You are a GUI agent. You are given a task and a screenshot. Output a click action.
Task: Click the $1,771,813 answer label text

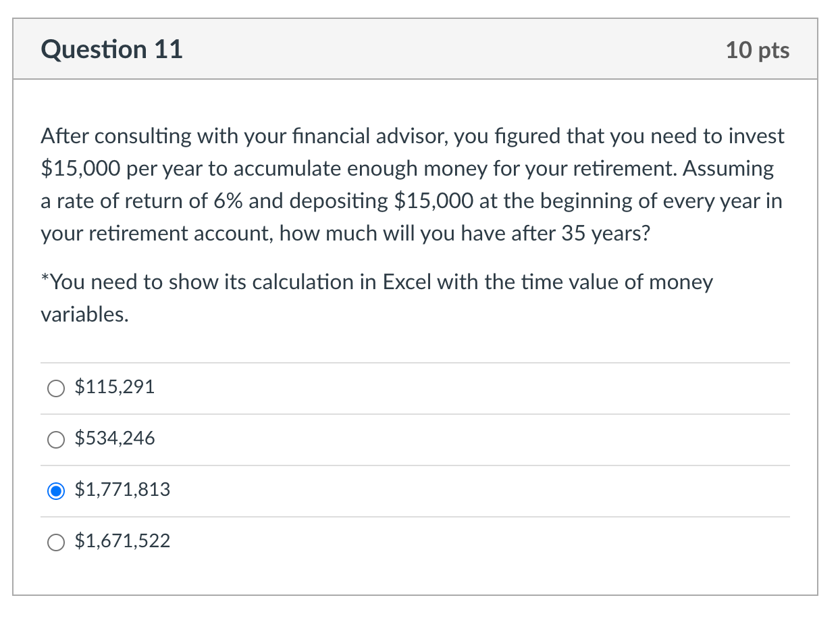click(122, 490)
